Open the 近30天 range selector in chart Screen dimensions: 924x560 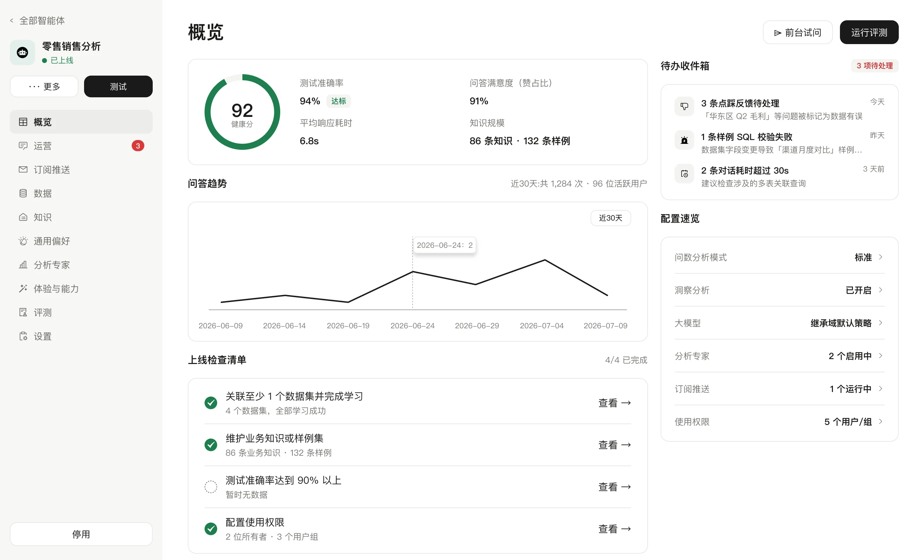(611, 218)
